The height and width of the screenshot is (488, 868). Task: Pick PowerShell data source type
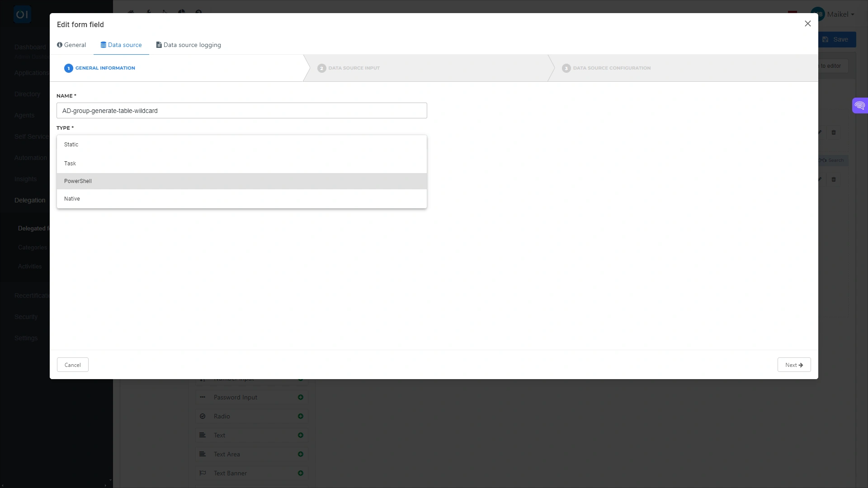pyautogui.click(x=241, y=181)
